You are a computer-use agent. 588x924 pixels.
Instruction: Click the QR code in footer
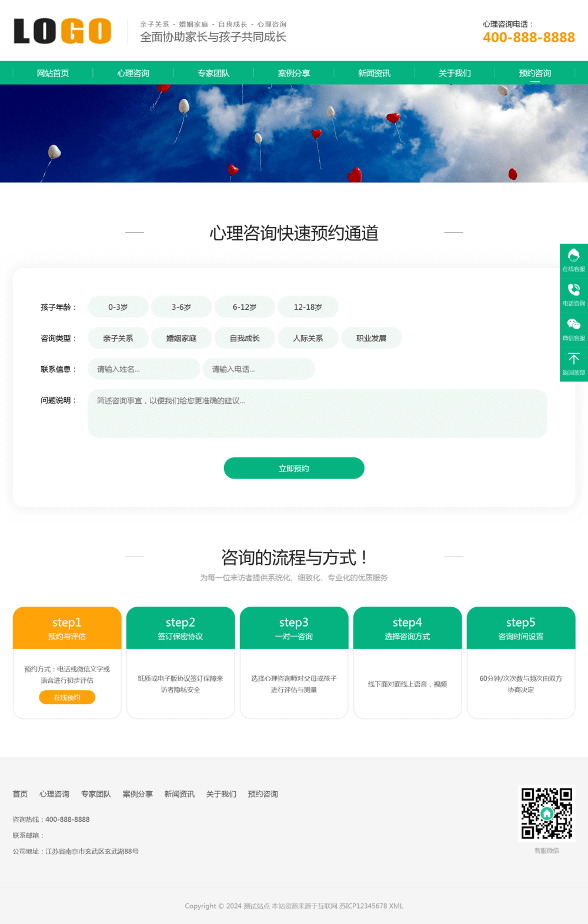click(546, 813)
